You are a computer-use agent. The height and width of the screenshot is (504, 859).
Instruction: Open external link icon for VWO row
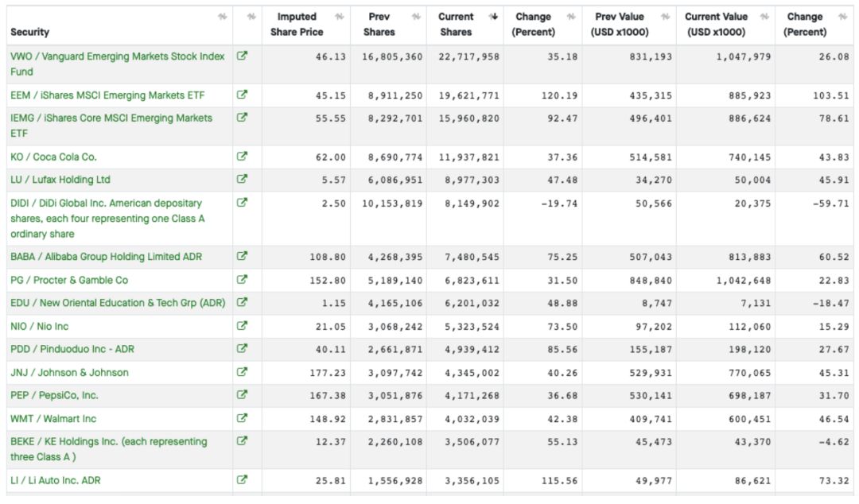[243, 56]
